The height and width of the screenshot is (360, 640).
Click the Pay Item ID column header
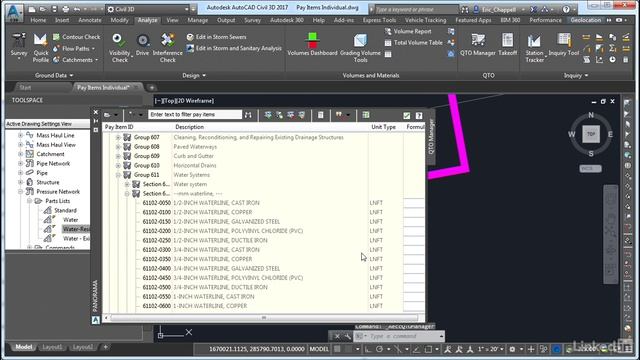119,127
